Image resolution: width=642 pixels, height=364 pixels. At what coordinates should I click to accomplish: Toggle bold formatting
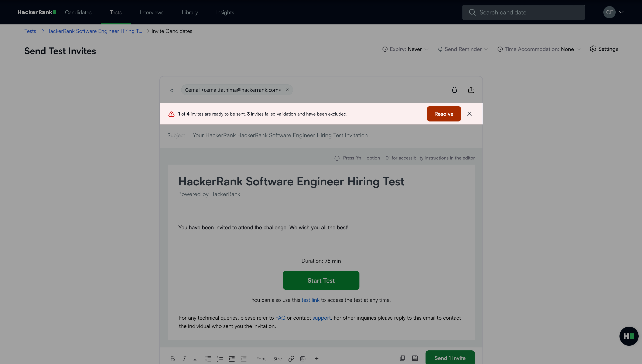(x=173, y=359)
